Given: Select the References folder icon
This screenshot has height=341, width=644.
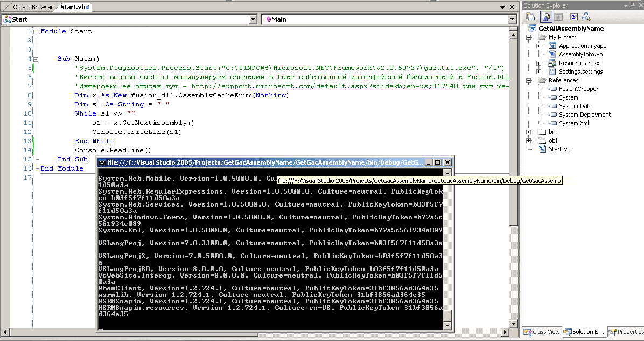Looking at the screenshot, I should pyautogui.click(x=542, y=80).
